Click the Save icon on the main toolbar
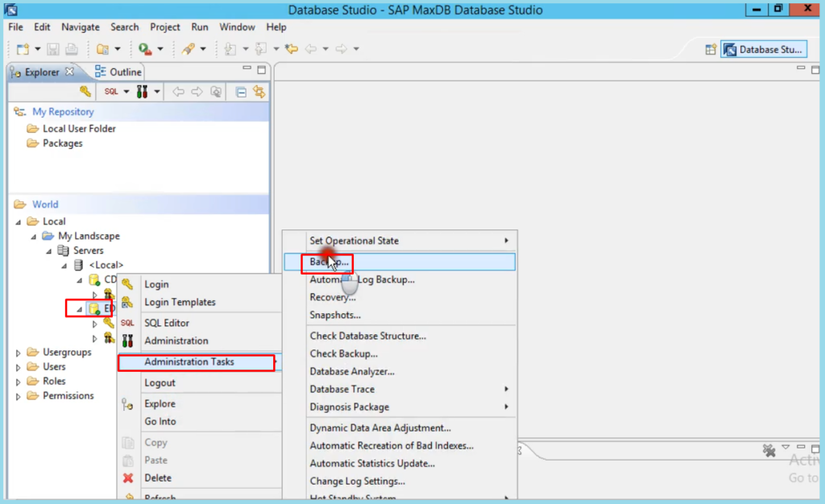Viewport: 825px width, 504px height. 53,48
